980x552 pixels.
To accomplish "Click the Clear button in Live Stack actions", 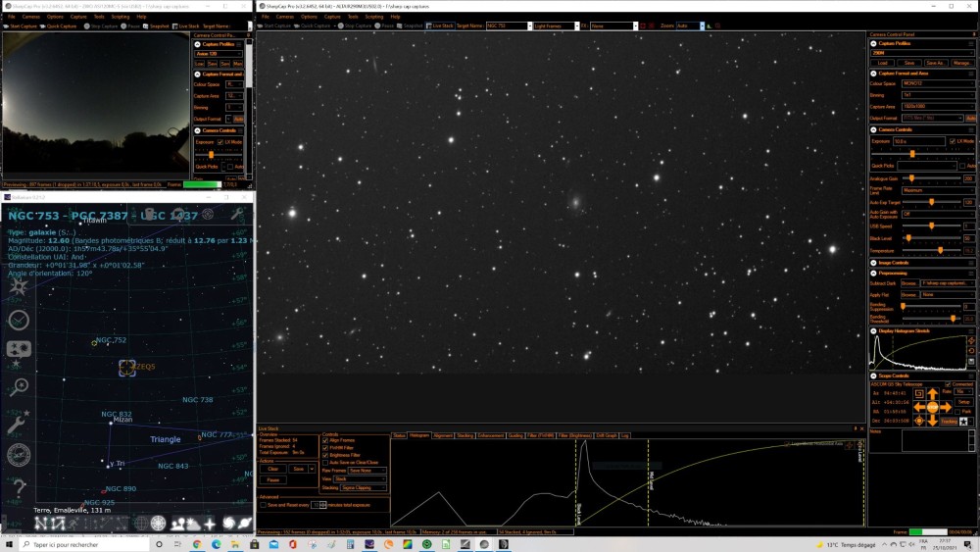I will tap(273, 469).
